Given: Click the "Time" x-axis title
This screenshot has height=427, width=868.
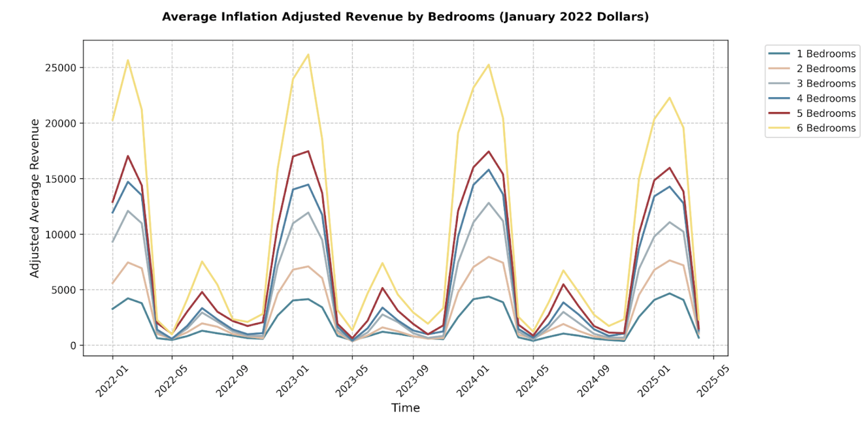Looking at the screenshot, I should [x=405, y=408].
